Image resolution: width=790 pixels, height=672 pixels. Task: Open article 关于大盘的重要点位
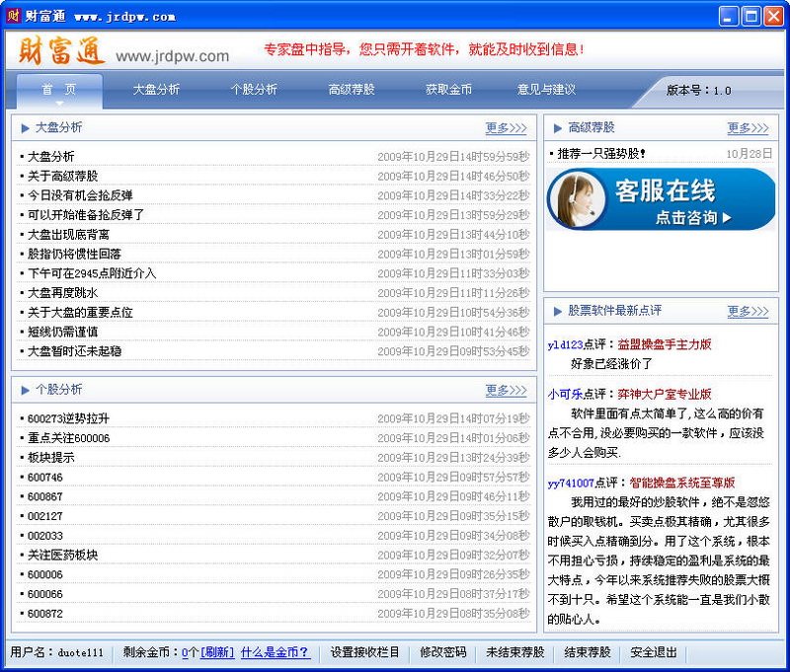click(80, 313)
